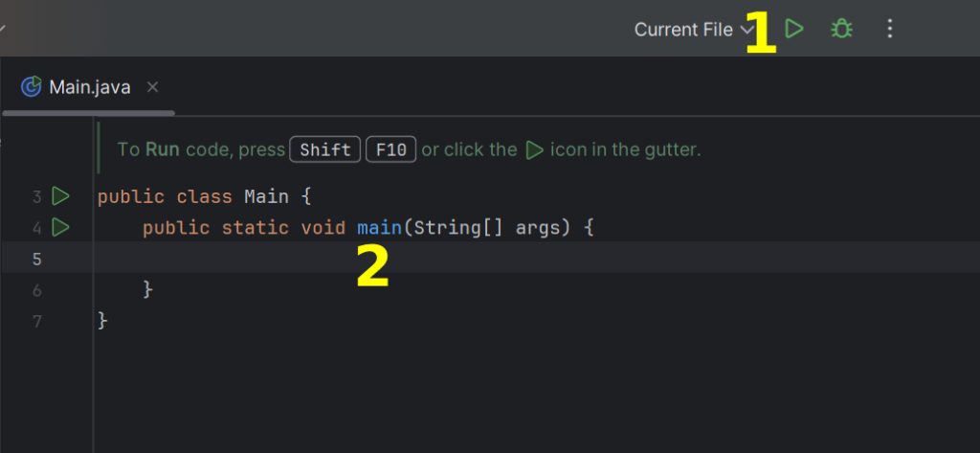Click the main method name

click(x=380, y=228)
